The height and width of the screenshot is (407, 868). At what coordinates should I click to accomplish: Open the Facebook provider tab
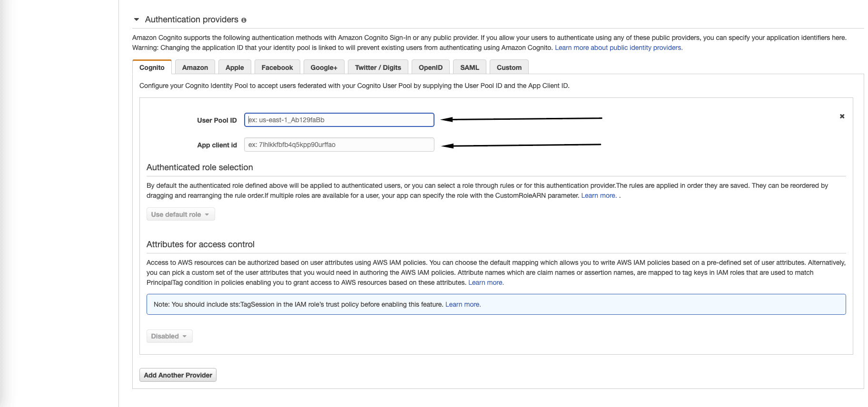[277, 68]
